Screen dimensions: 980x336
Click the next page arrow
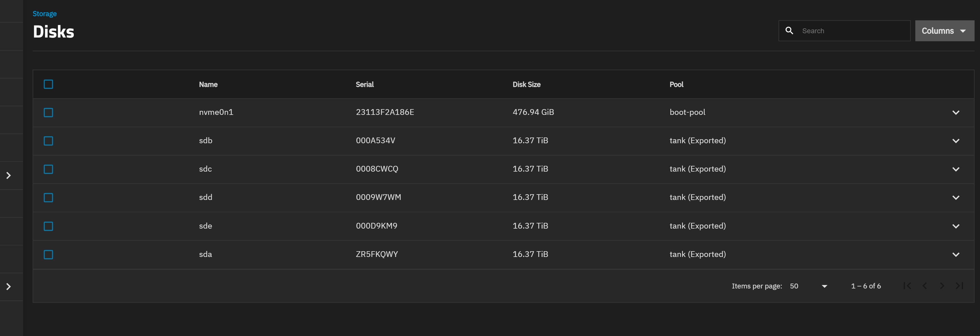click(x=942, y=286)
